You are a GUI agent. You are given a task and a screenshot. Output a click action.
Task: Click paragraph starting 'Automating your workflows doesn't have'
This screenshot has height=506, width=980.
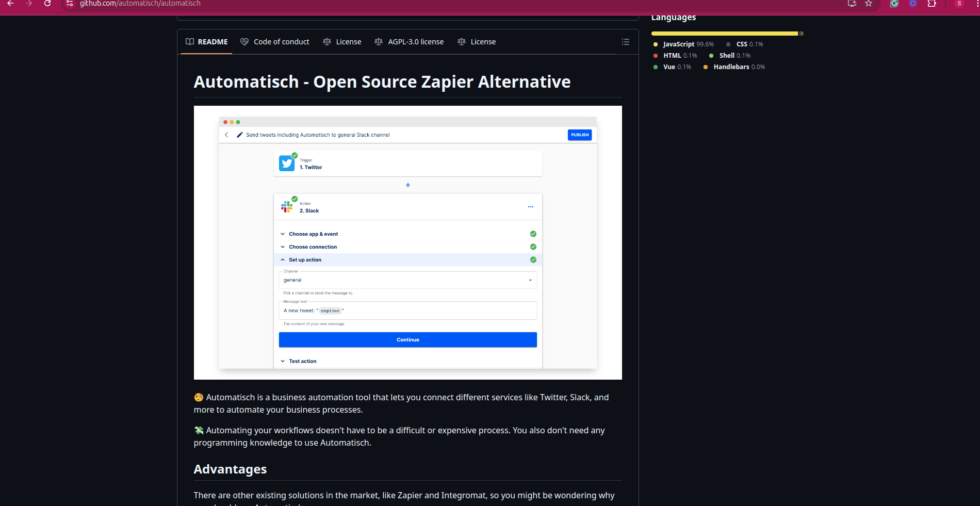pyautogui.click(x=399, y=436)
